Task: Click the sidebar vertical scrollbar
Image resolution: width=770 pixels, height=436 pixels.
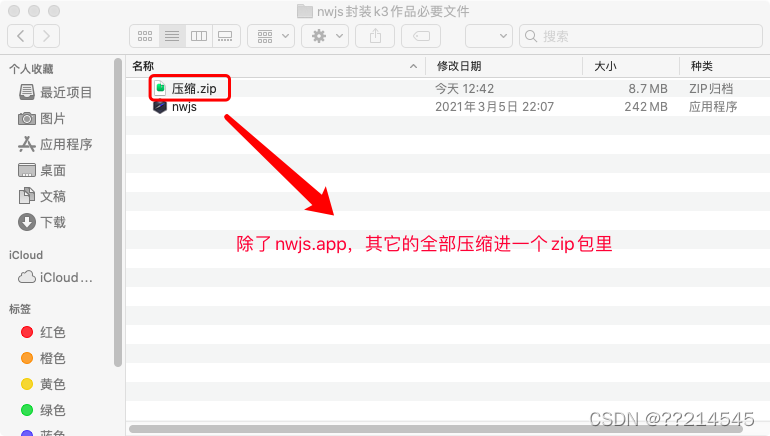Action: coord(118,212)
